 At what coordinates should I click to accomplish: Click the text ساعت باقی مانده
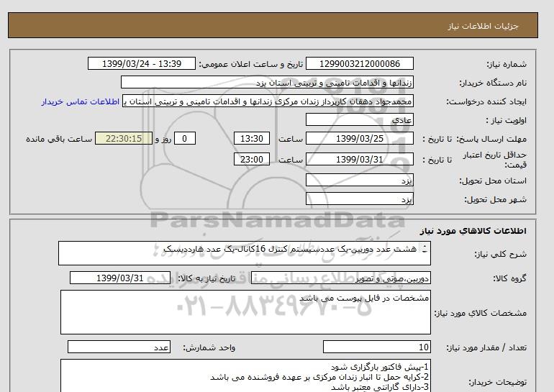click(59, 139)
